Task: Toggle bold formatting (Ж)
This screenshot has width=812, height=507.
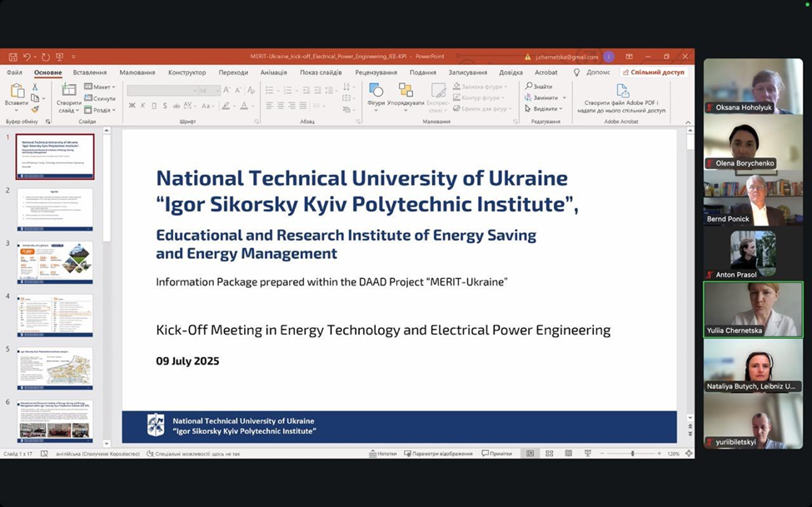Action: pyautogui.click(x=132, y=106)
